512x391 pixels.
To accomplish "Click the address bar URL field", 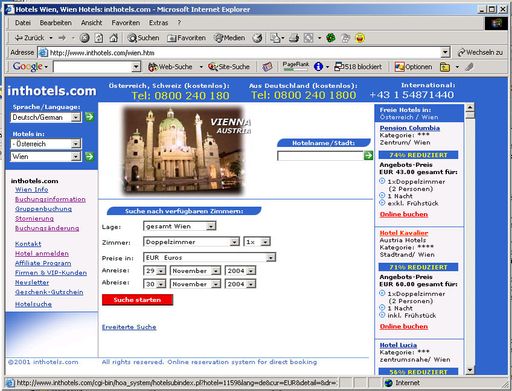I will click(x=245, y=52).
